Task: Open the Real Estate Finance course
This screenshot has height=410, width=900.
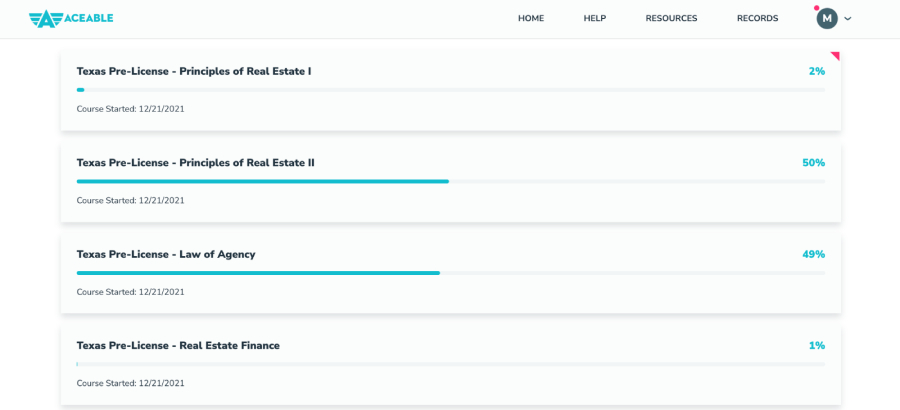Action: [178, 346]
